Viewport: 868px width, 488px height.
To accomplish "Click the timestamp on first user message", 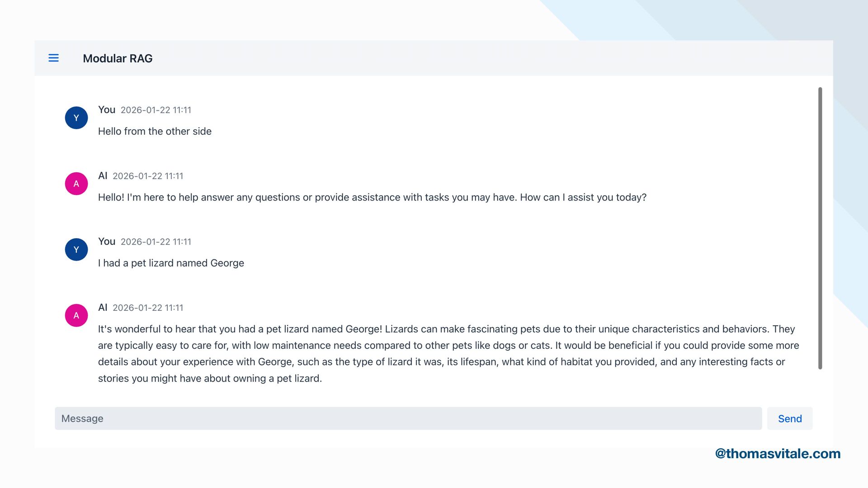I will pyautogui.click(x=156, y=110).
